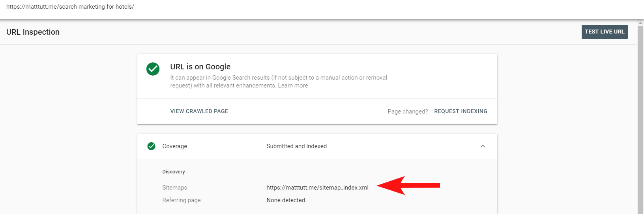
Task: Select the Coverage row label
Action: (174, 146)
